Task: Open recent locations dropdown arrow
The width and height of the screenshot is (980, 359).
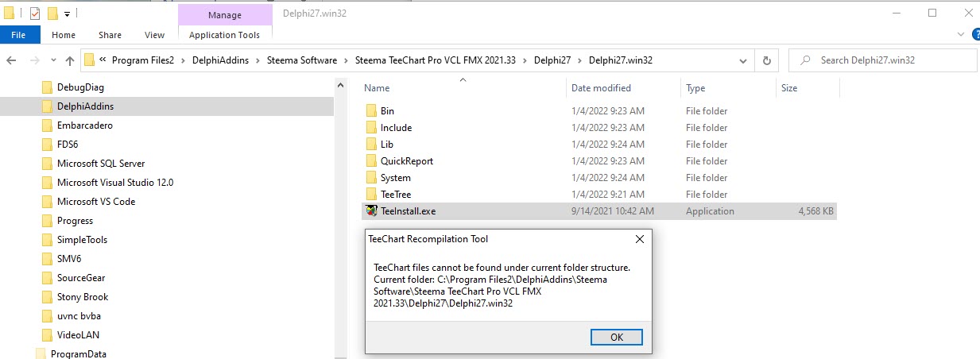Action: (53, 61)
